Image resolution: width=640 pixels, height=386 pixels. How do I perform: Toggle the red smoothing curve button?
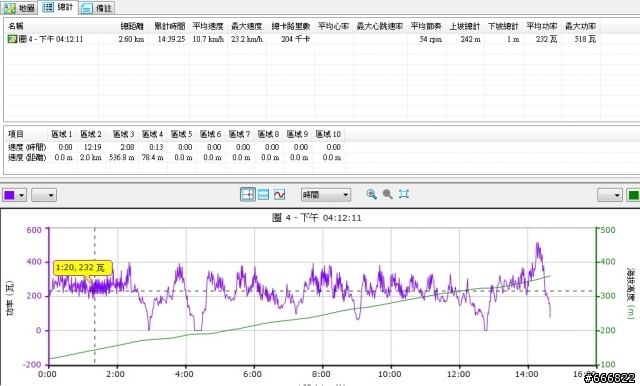[280, 195]
